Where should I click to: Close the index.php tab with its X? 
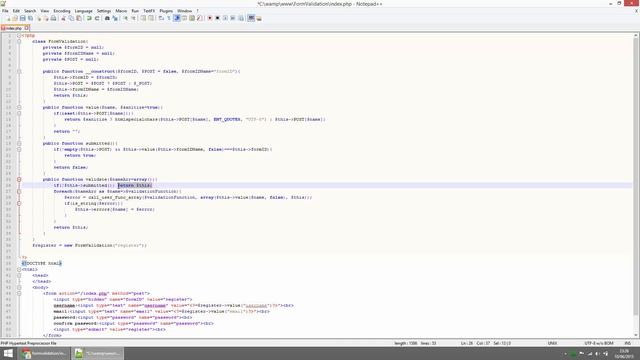[27, 28]
